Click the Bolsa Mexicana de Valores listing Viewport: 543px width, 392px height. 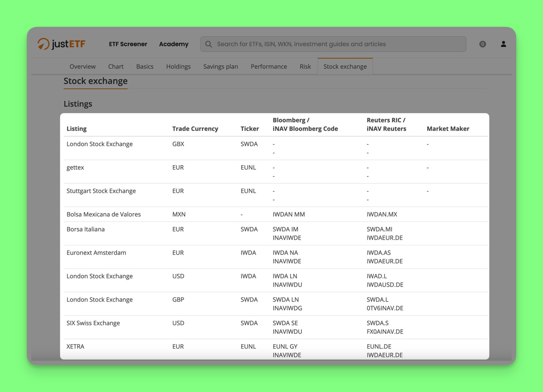pyautogui.click(x=104, y=214)
